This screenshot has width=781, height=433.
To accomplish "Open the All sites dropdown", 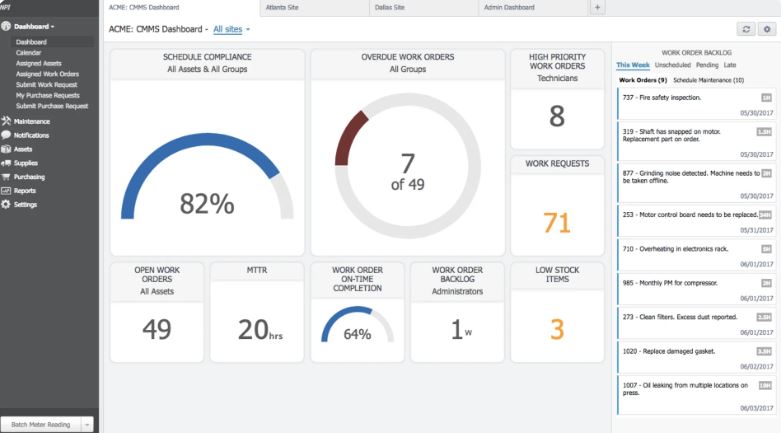I will (232, 29).
